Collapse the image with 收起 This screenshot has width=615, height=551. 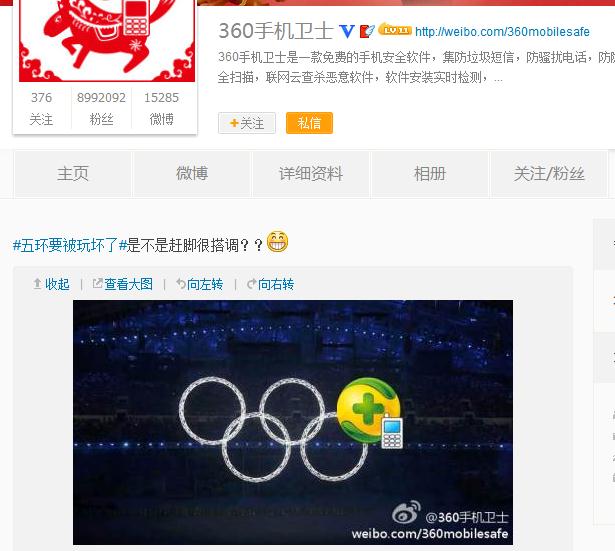click(51, 284)
